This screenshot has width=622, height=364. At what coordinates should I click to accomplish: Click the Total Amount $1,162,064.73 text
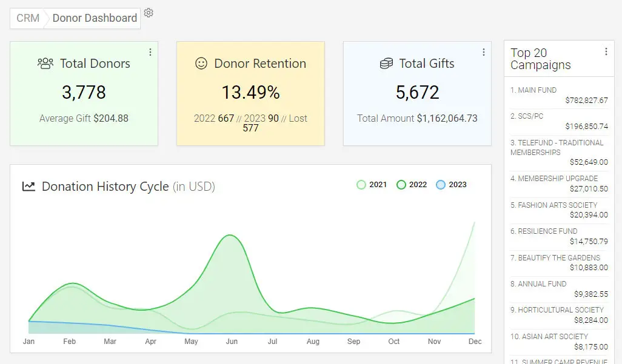click(417, 118)
